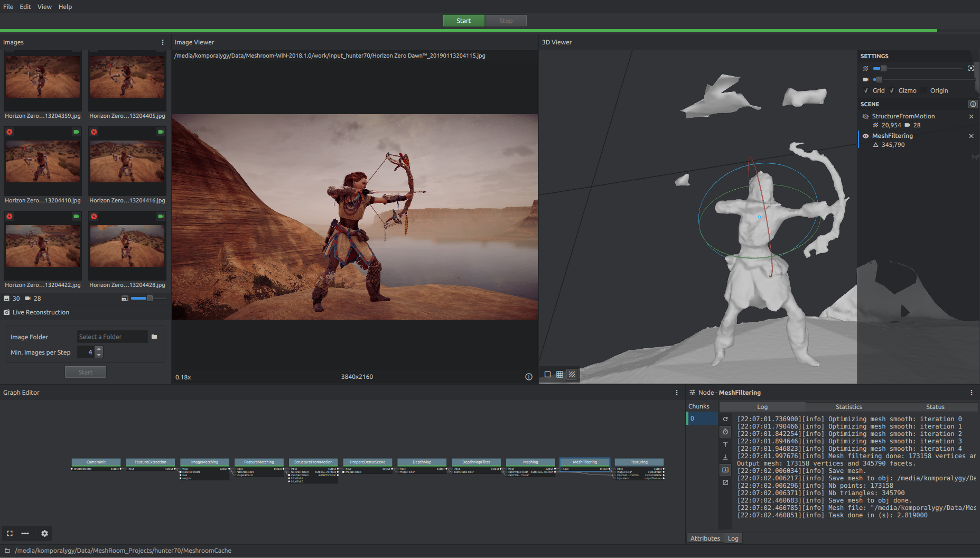Click the SCENE info icon
This screenshot has height=558, width=980.
point(973,104)
